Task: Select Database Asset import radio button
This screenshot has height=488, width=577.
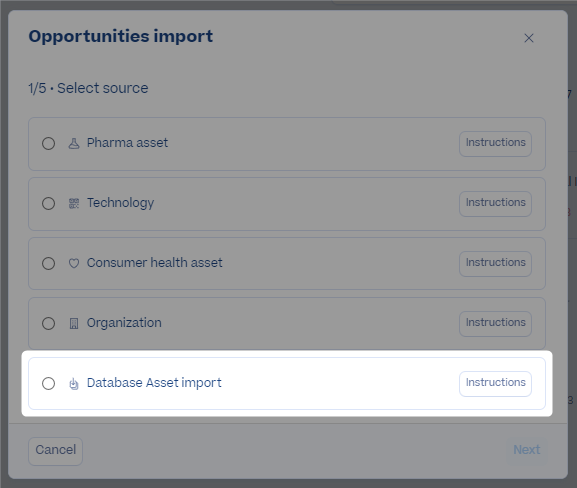Action: [49, 383]
